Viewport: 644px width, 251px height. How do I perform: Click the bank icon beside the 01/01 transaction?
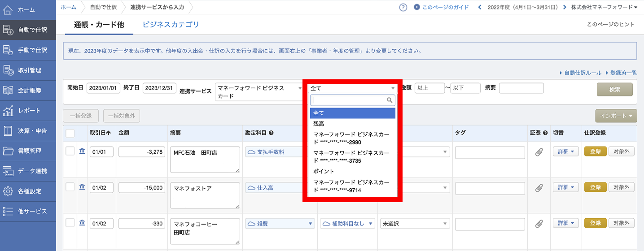click(82, 151)
